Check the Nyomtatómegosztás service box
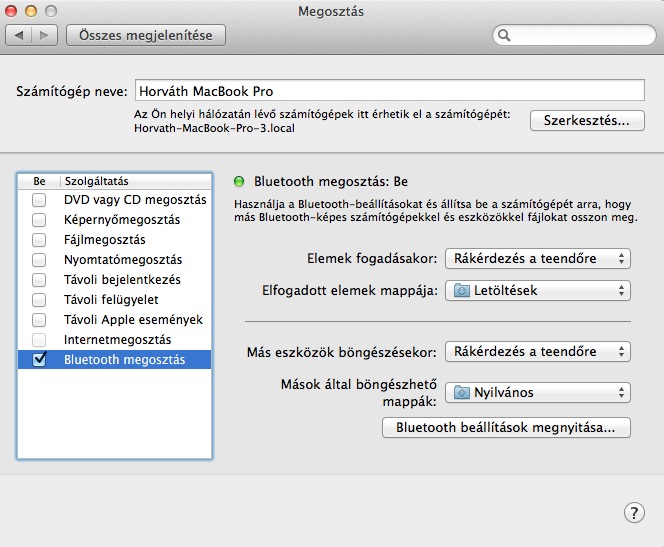The height and width of the screenshot is (547, 664). (39, 260)
